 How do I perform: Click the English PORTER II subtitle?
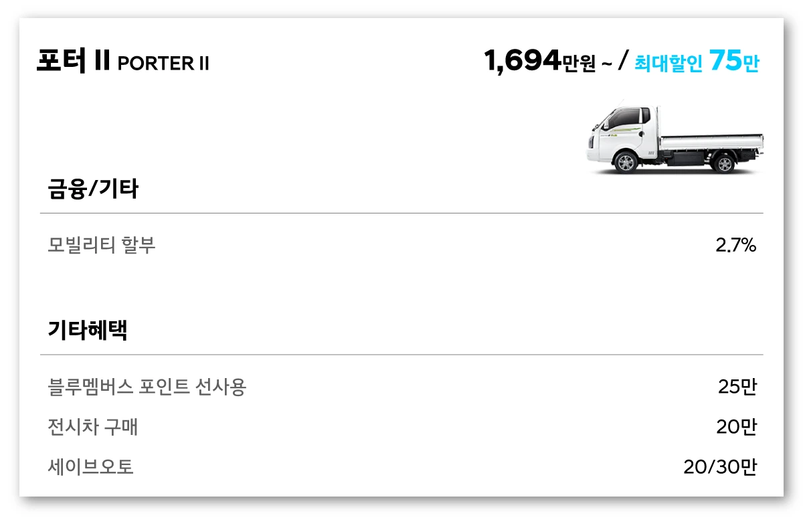163,64
